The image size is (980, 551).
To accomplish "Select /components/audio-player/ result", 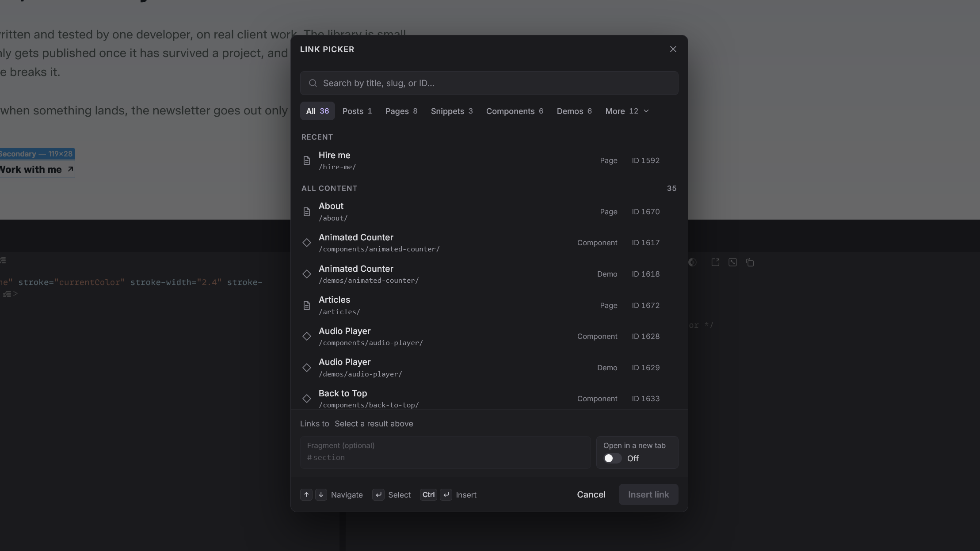I will coord(489,336).
